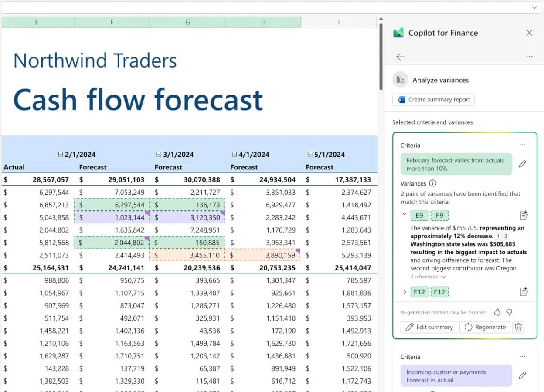
Task: Select column I header
Action: [x=339, y=22]
